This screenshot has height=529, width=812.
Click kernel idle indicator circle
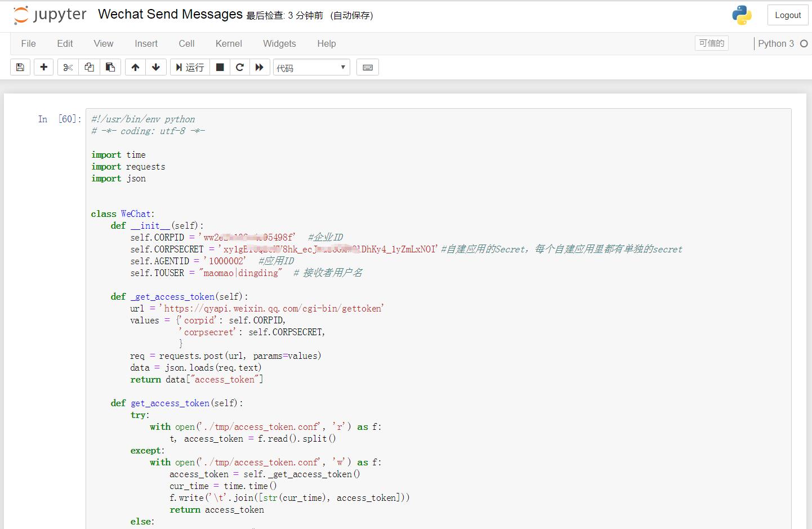point(804,43)
